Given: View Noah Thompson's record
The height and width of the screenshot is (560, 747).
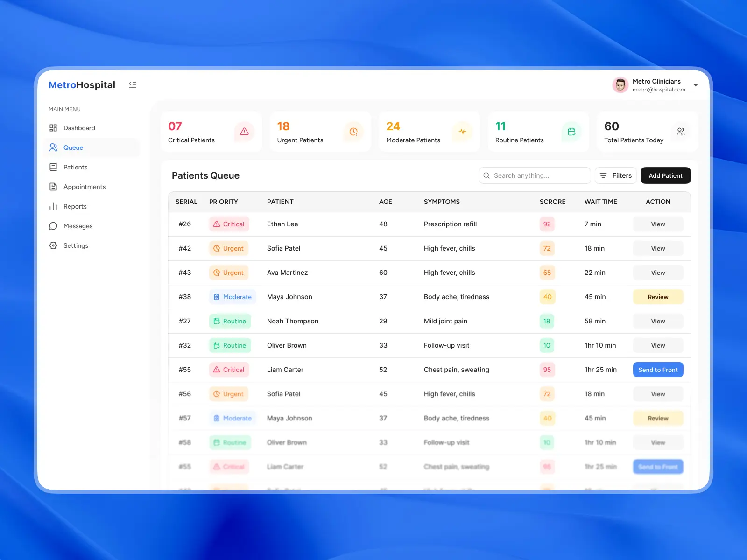Looking at the screenshot, I should click(x=658, y=321).
